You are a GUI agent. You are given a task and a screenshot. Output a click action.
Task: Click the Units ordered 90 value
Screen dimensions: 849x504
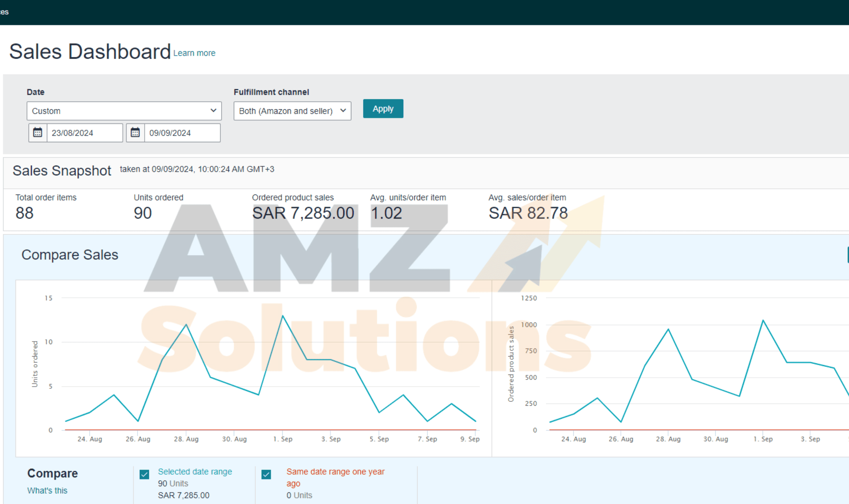coord(143,213)
